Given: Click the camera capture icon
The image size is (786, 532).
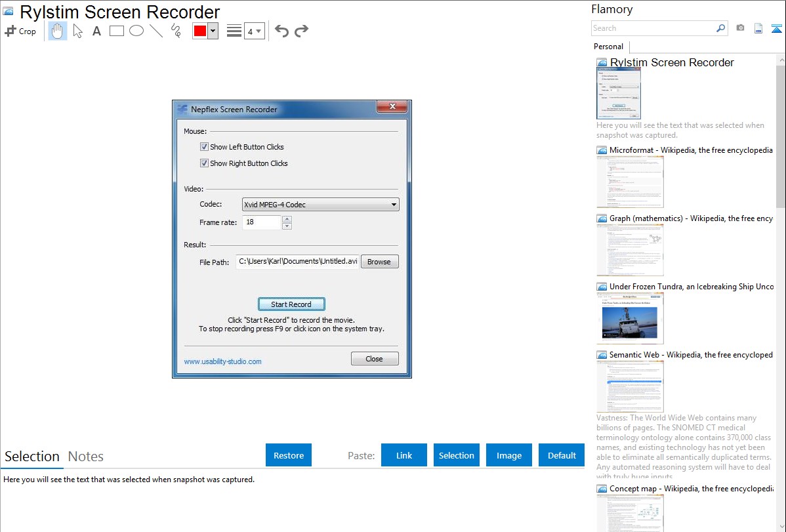Looking at the screenshot, I should (x=740, y=28).
